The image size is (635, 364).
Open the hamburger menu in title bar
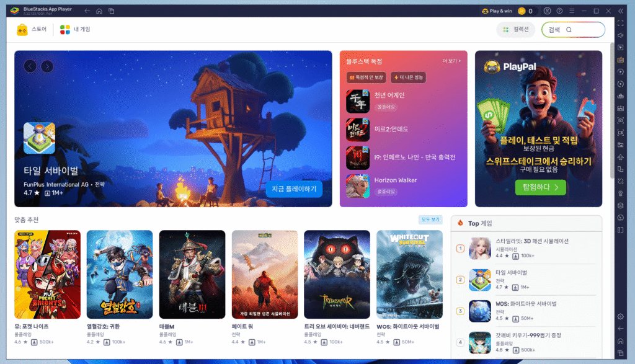pyautogui.click(x=572, y=11)
